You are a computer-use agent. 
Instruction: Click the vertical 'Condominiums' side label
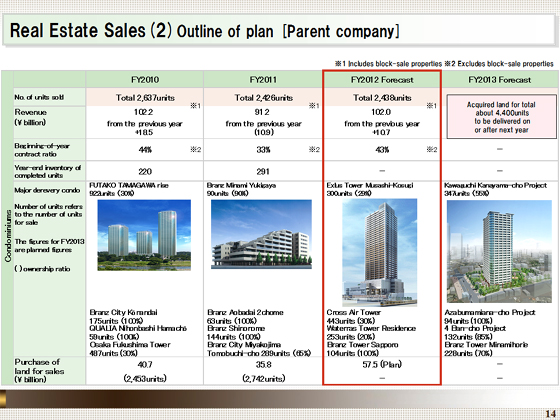coord(8,236)
